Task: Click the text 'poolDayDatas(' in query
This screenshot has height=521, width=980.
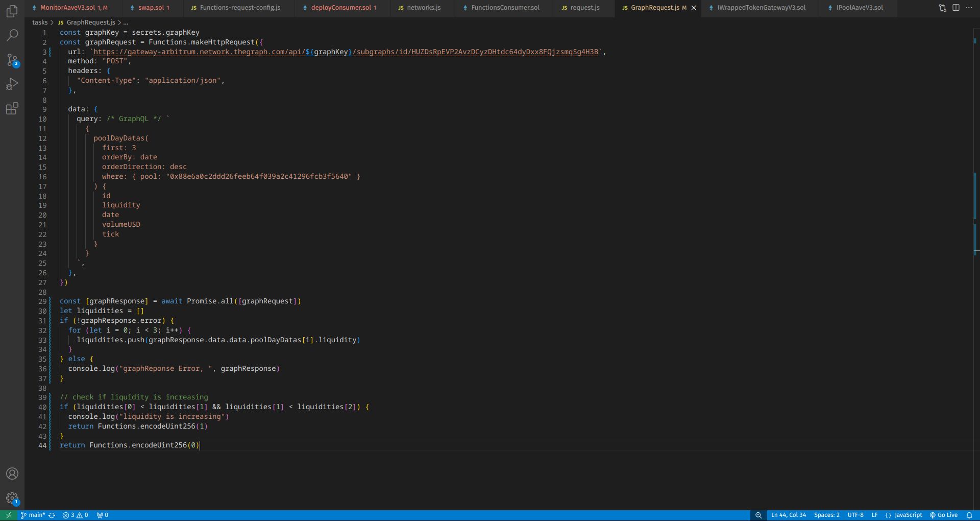Action: click(121, 138)
